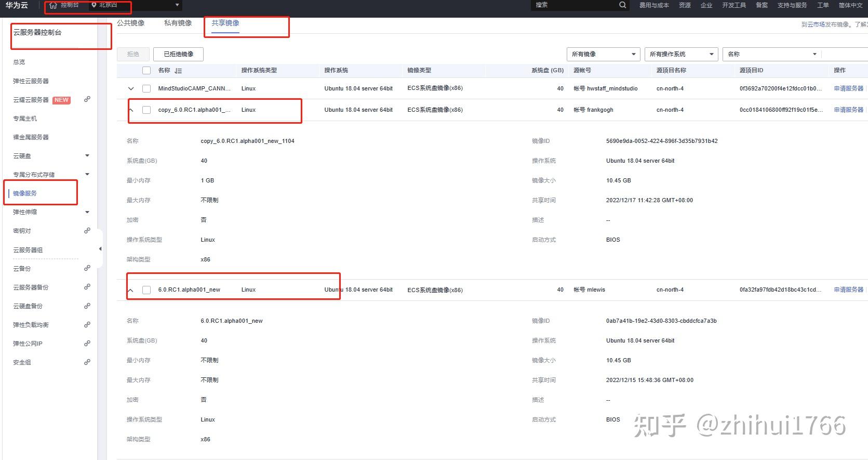Screen dimensions: 868x460
Task: Click the greyed-out 拒绝 button
Action: [133, 54]
